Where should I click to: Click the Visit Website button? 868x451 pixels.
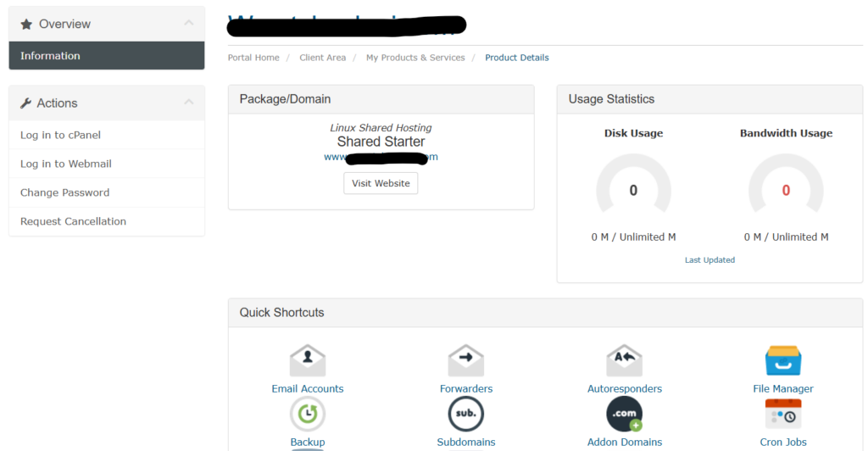(381, 183)
